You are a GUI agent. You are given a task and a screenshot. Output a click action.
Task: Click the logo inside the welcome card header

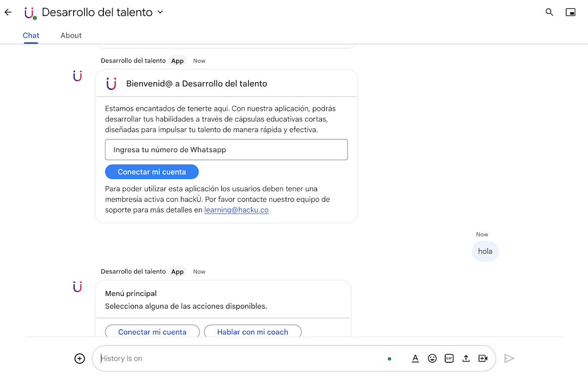point(111,84)
